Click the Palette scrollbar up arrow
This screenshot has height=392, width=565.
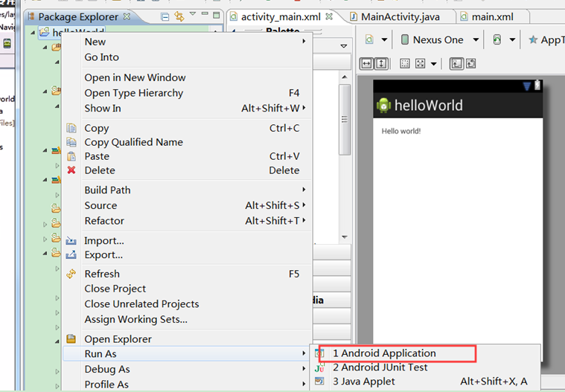pos(345,77)
